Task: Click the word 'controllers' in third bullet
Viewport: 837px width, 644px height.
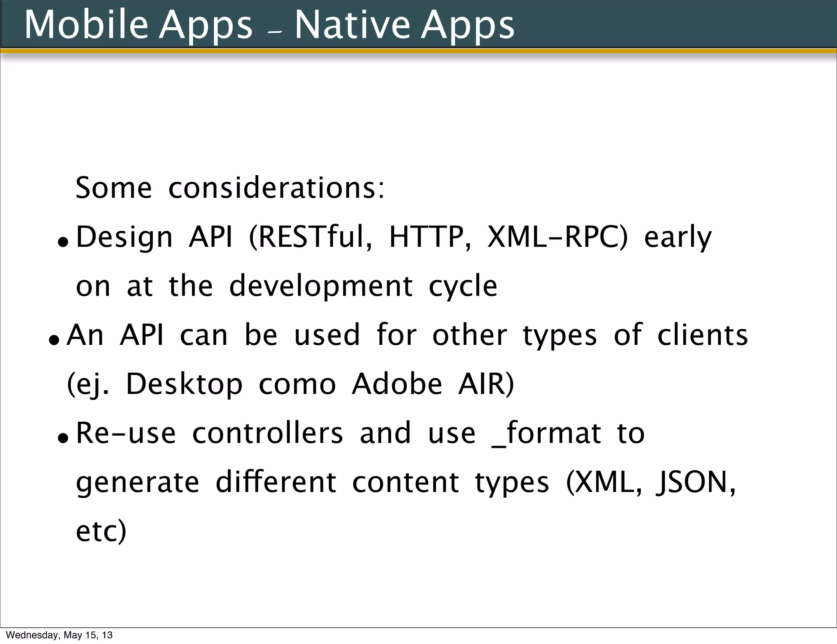Action: point(268,433)
